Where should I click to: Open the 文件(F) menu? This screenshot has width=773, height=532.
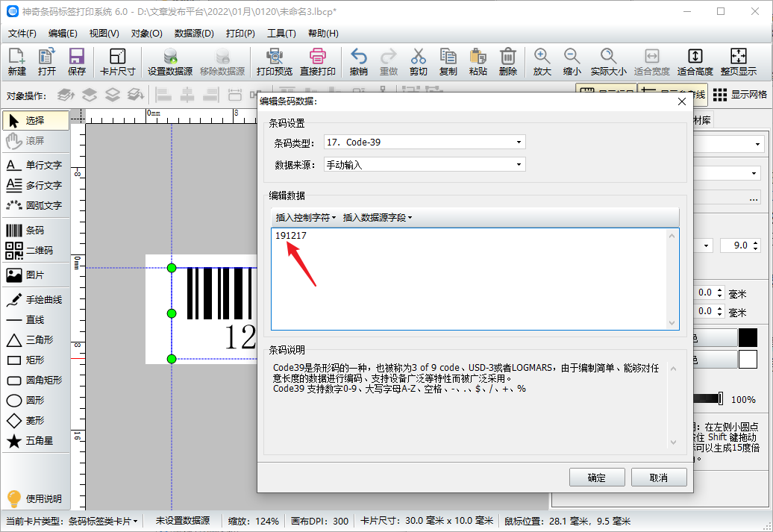click(x=22, y=34)
